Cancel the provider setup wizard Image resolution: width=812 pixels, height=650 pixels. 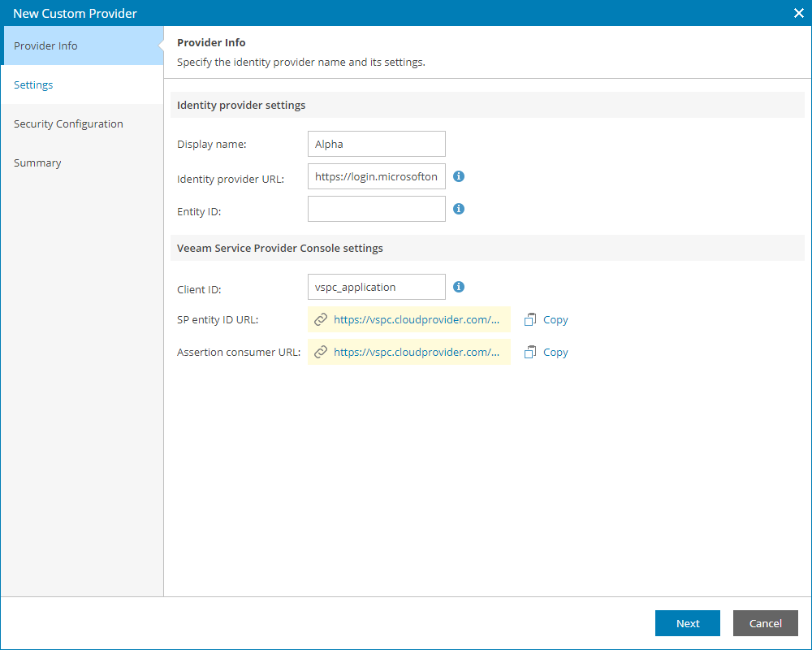pos(765,623)
